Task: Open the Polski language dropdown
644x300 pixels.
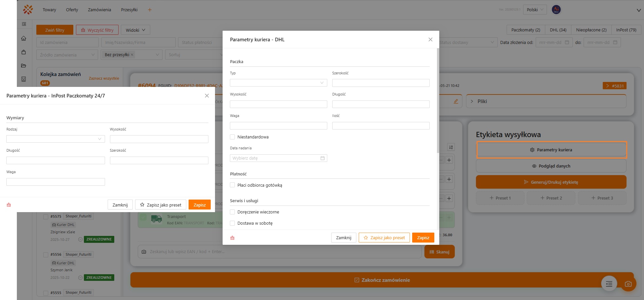Action: tap(535, 10)
